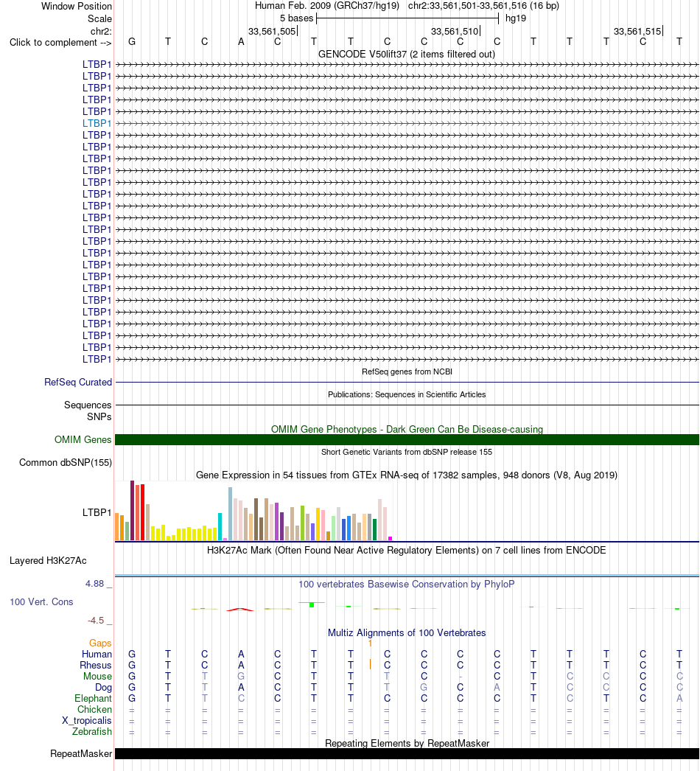Viewport: 700px width, 771px height.
Task: Click the cyan bar in GTEx chart
Action: [x=220, y=526]
